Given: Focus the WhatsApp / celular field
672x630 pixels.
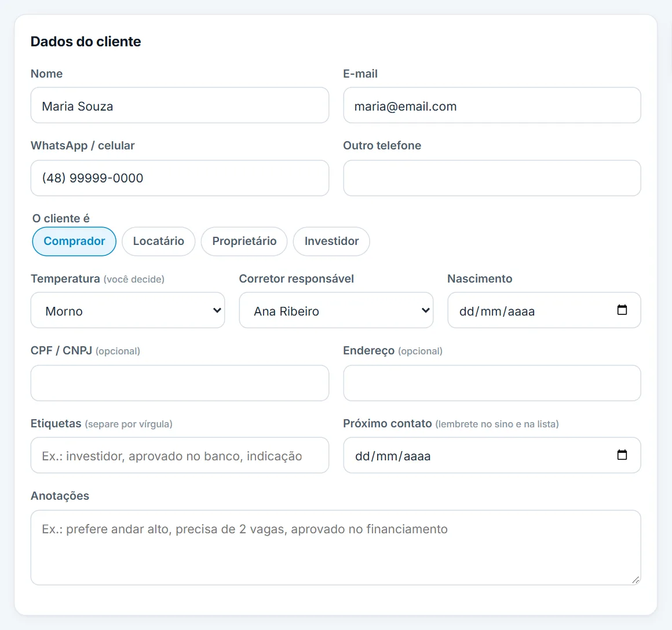Looking at the screenshot, I should point(180,178).
